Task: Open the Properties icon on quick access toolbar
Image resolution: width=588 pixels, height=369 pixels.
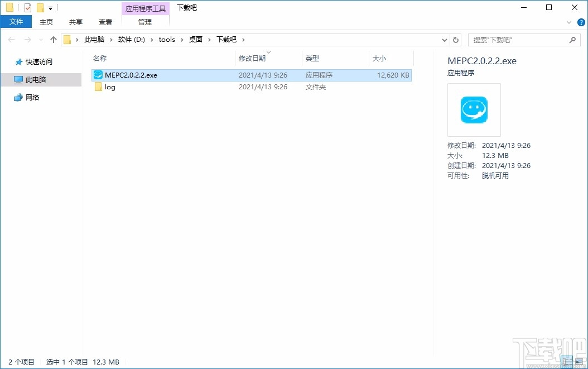Action: point(28,7)
